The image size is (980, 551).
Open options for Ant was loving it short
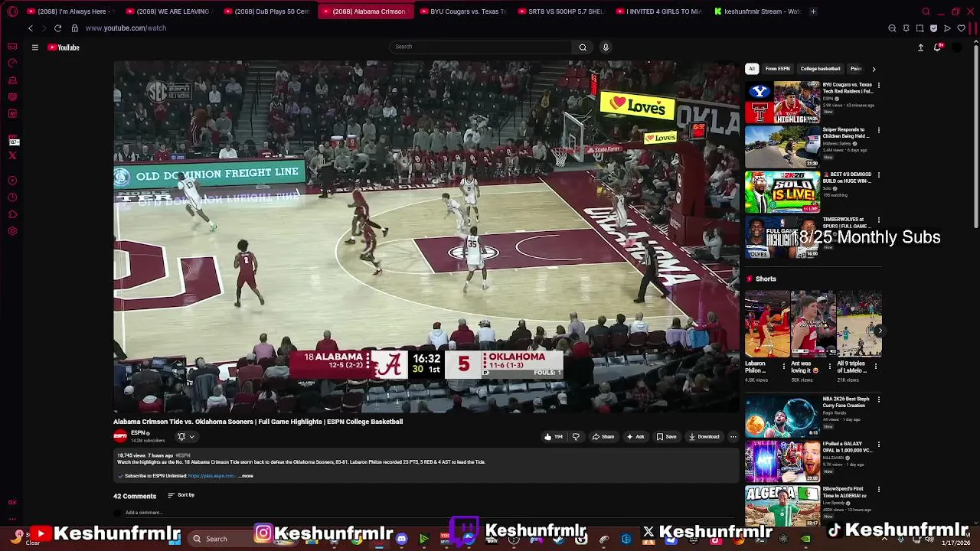coord(829,367)
